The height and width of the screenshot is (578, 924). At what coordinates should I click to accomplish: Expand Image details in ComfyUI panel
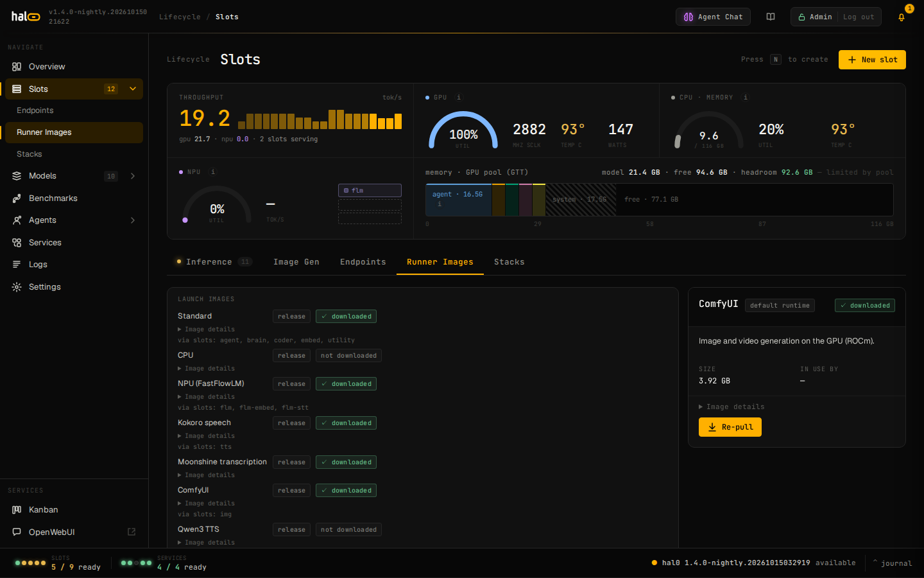[x=732, y=407]
